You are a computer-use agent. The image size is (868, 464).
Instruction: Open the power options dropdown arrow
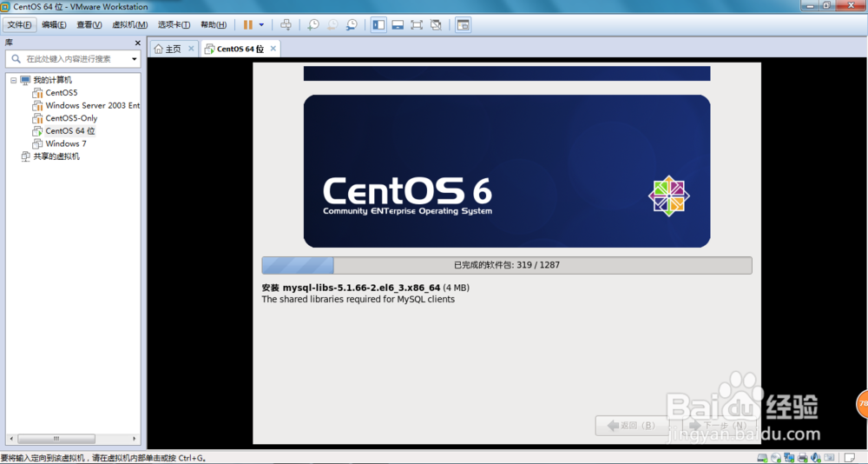(261, 25)
